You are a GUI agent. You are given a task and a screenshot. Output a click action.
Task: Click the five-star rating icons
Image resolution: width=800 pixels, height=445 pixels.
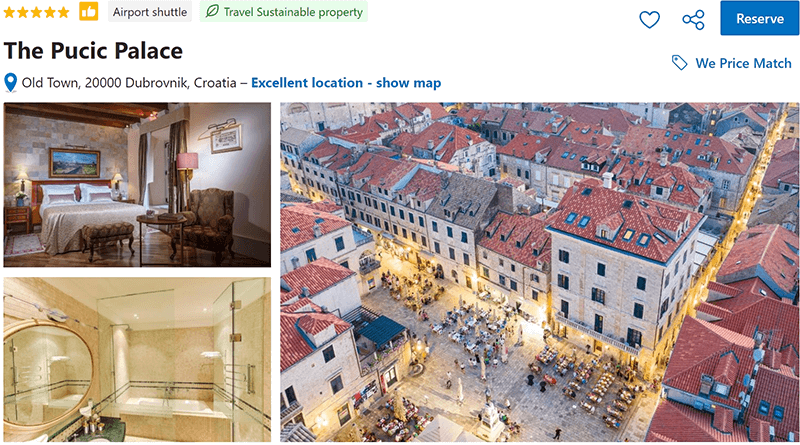point(36,12)
